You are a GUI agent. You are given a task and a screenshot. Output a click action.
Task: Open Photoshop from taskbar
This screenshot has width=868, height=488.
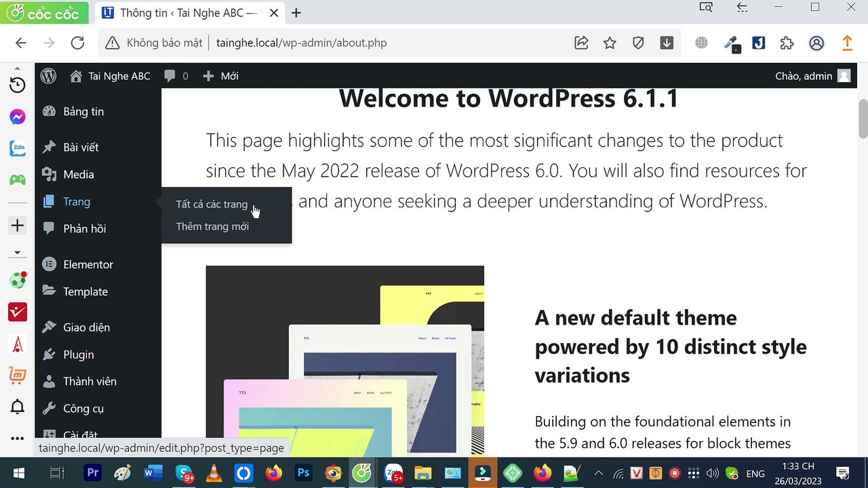[303, 473]
